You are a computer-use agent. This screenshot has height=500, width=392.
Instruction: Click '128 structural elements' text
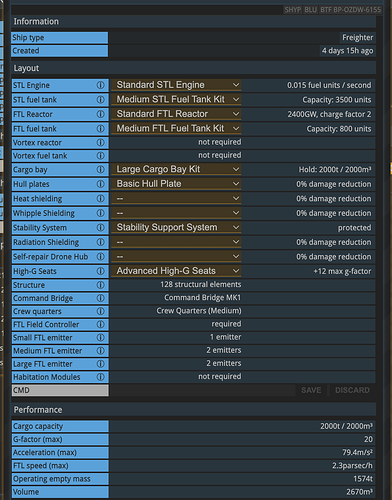(x=201, y=284)
